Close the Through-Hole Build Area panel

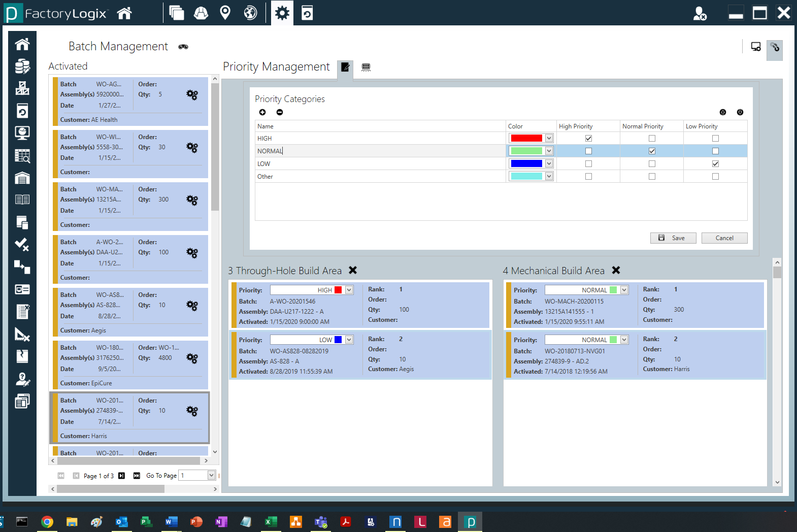pyautogui.click(x=353, y=271)
